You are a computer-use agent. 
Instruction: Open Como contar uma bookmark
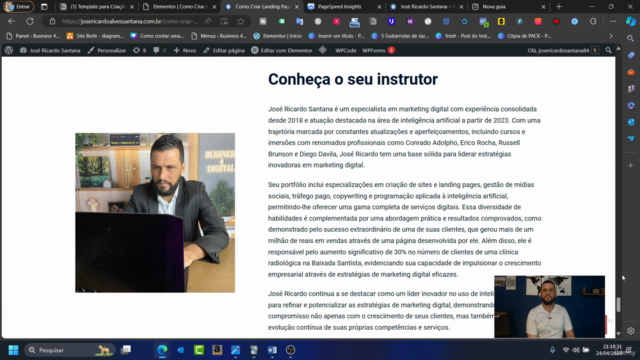pyautogui.click(x=157, y=36)
